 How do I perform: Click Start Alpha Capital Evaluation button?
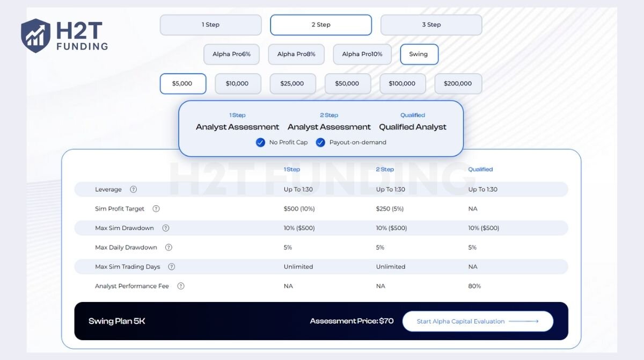point(477,321)
